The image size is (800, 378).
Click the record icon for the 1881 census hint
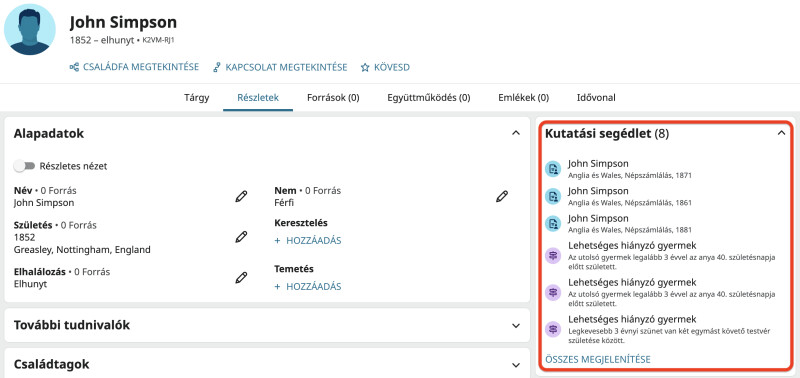(x=553, y=223)
